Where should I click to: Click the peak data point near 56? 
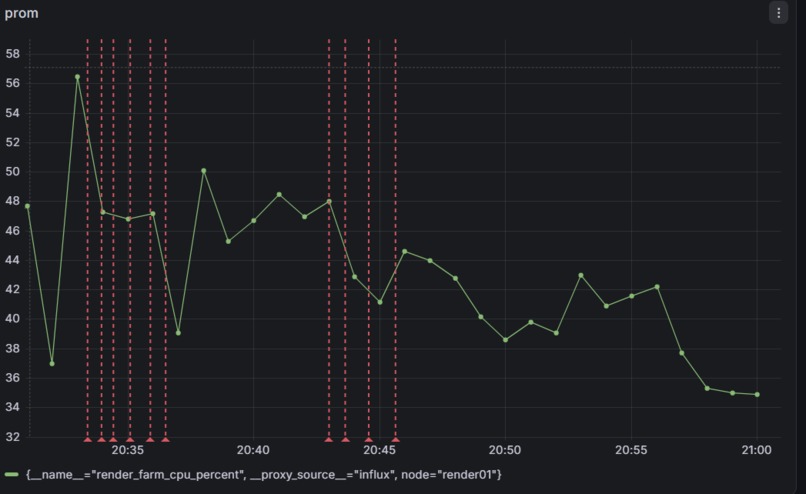click(x=78, y=77)
